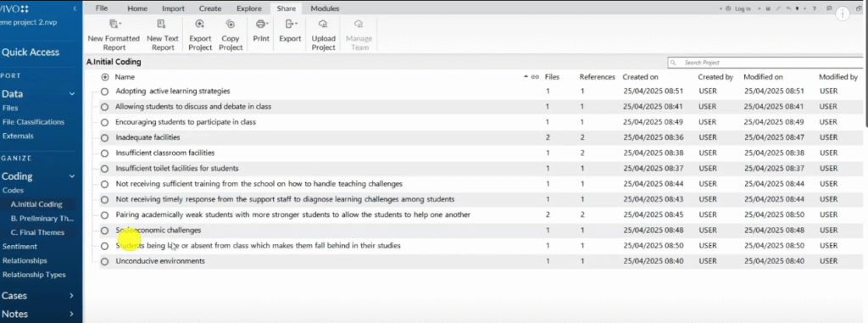Open File Classifications in the sidebar
The width and height of the screenshot is (868, 323).
33,122
